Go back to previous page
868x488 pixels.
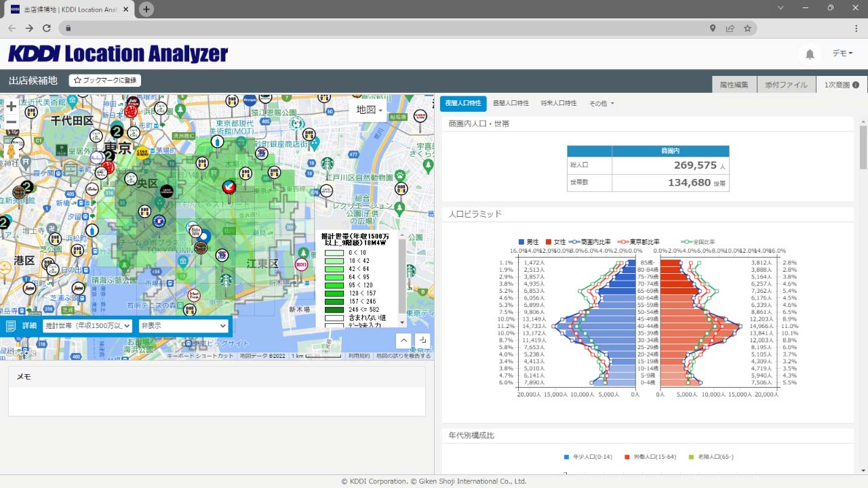12,28
